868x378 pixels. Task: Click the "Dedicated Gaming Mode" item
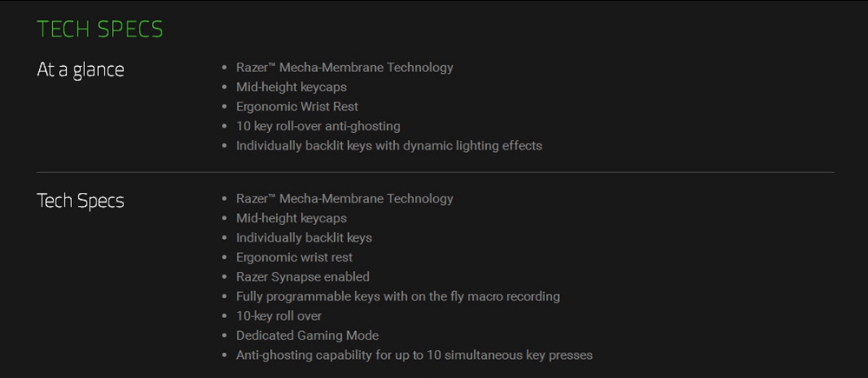click(x=307, y=335)
